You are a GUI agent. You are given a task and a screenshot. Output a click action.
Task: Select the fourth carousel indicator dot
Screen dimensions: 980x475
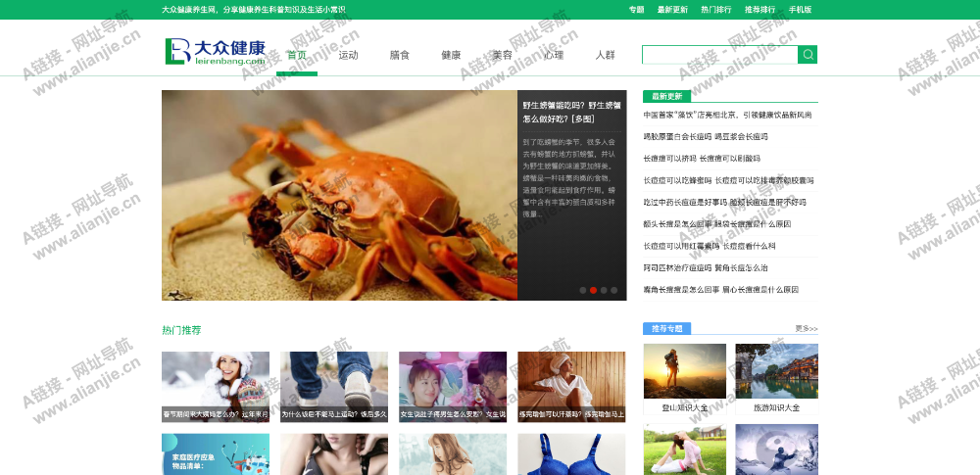[x=613, y=290]
